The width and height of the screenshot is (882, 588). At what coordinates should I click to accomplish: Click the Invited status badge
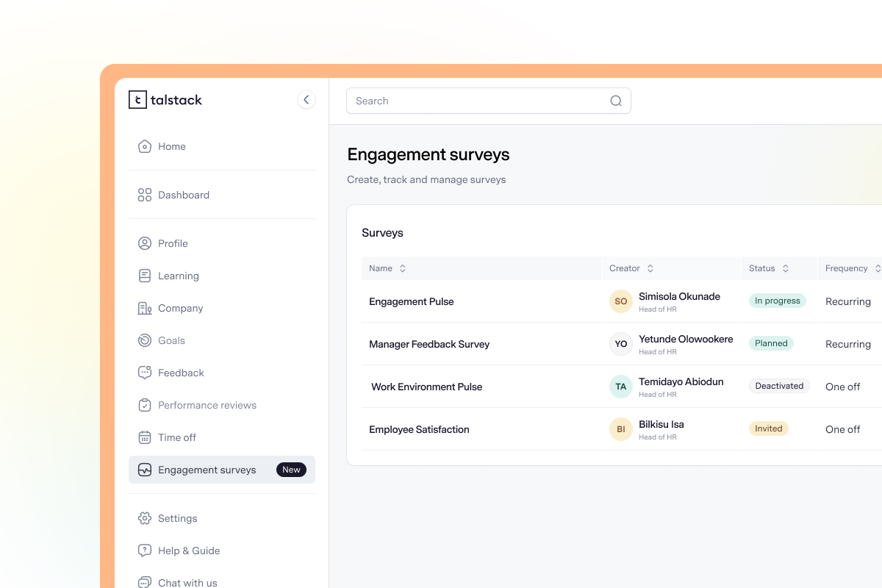(x=769, y=429)
